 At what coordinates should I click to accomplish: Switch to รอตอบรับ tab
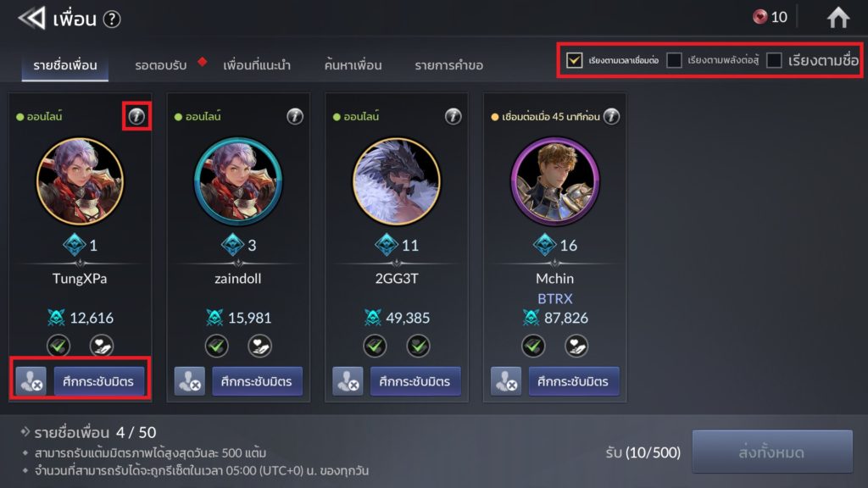tap(161, 65)
